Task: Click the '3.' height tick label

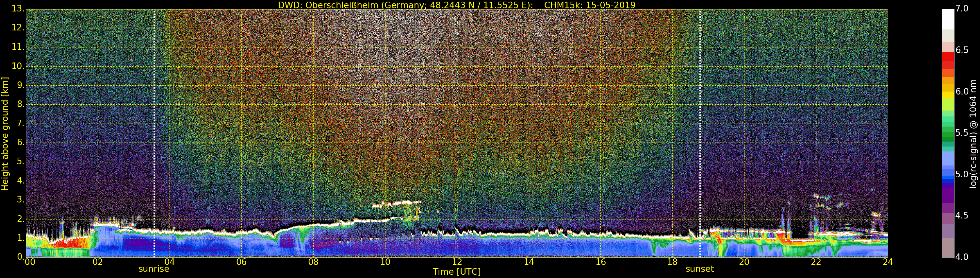Action: click(21, 200)
